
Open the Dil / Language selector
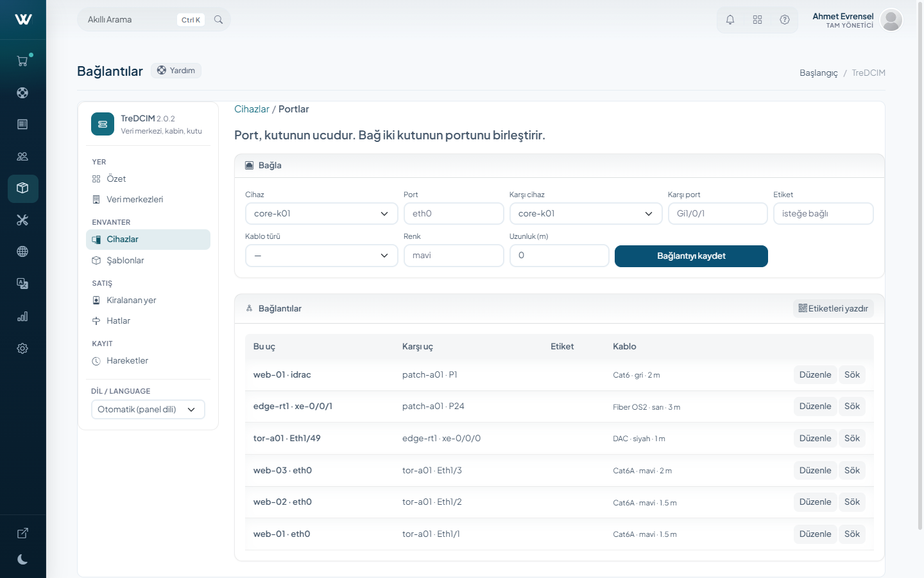coord(148,410)
